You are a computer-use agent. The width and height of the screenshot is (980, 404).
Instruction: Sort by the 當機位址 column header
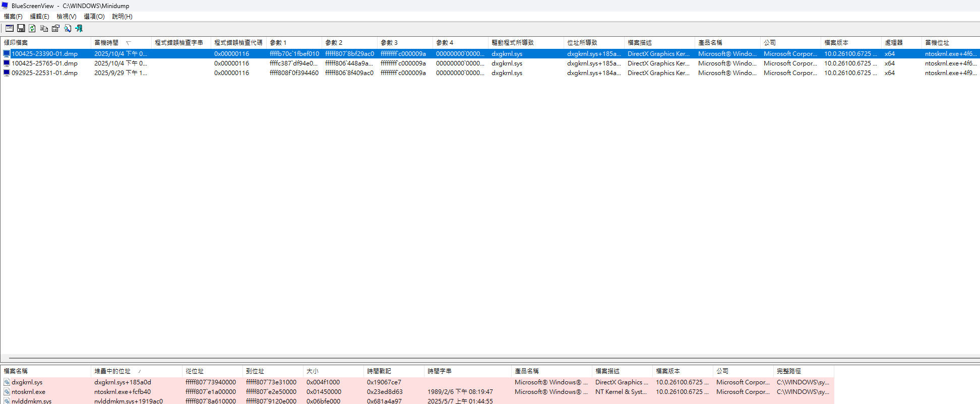coord(951,42)
